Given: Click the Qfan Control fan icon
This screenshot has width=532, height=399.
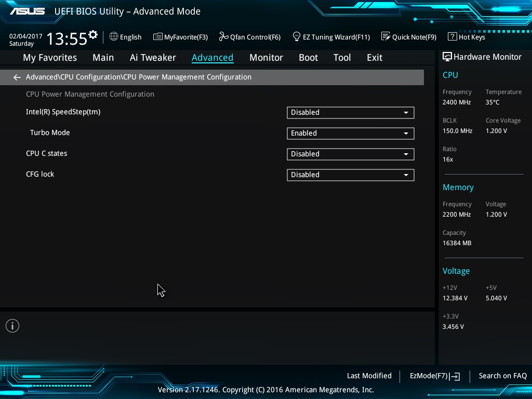Looking at the screenshot, I should point(223,36).
